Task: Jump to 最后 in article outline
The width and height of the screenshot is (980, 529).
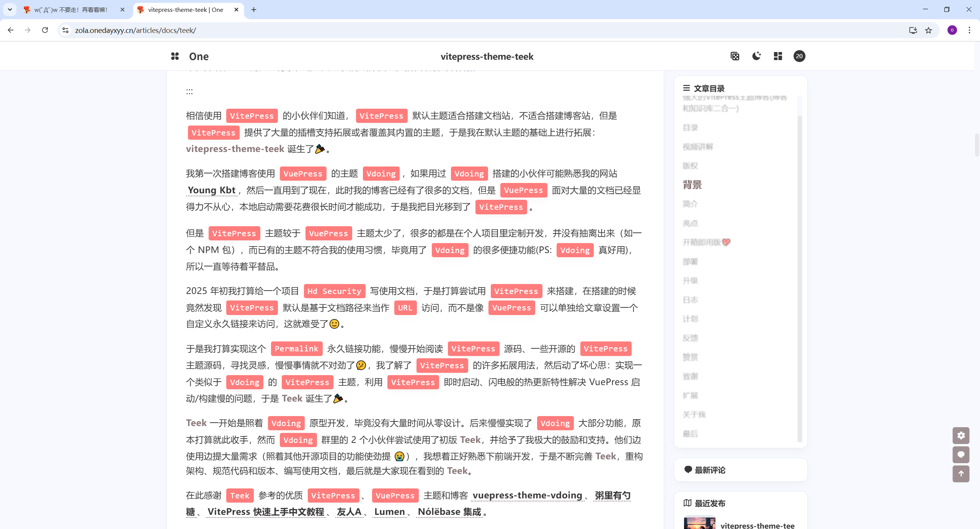Action: (690, 434)
